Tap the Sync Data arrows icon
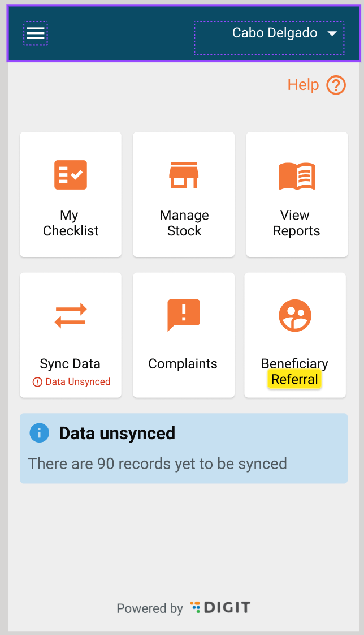This screenshot has width=364, height=635. (x=71, y=316)
